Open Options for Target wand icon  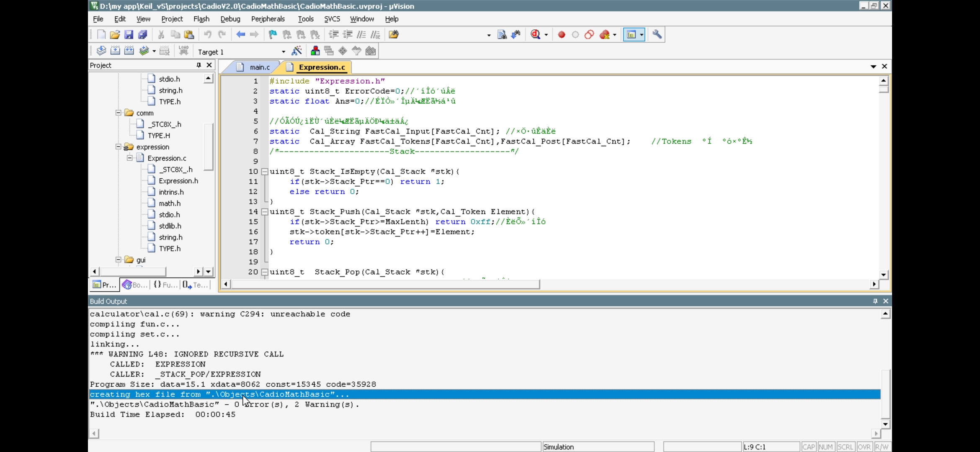297,51
